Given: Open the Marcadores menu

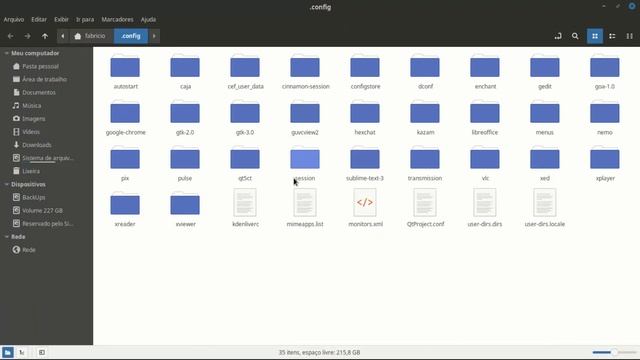Looking at the screenshot, I should [117, 19].
